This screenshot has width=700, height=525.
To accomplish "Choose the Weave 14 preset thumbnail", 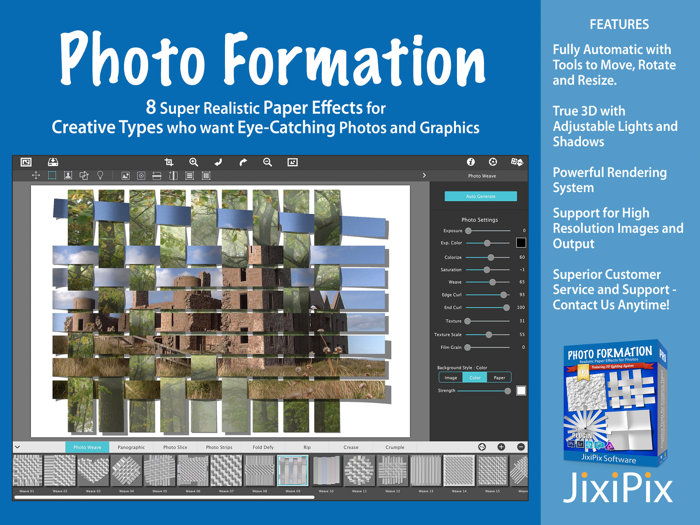I will click(x=459, y=471).
